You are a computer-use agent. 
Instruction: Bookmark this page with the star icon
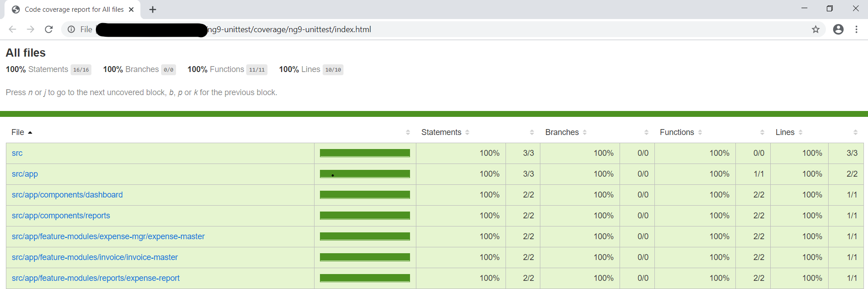click(816, 29)
